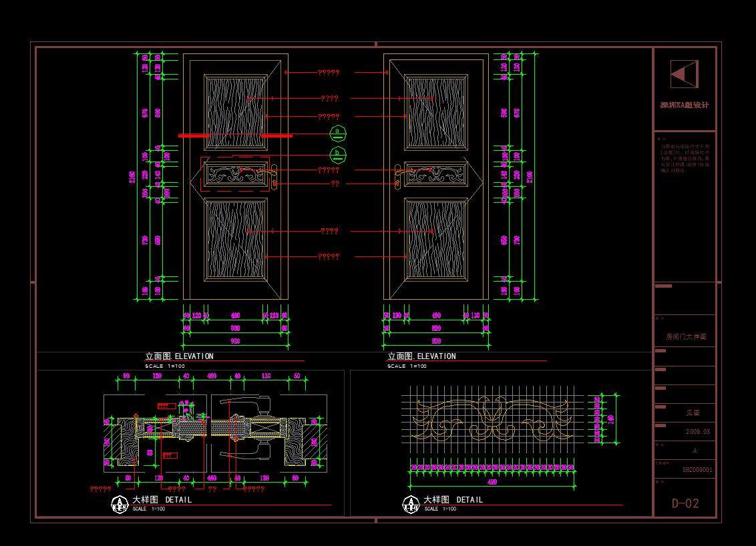The image size is (756, 546).
Task: Select the green section marker labeled a
Action: [338, 131]
